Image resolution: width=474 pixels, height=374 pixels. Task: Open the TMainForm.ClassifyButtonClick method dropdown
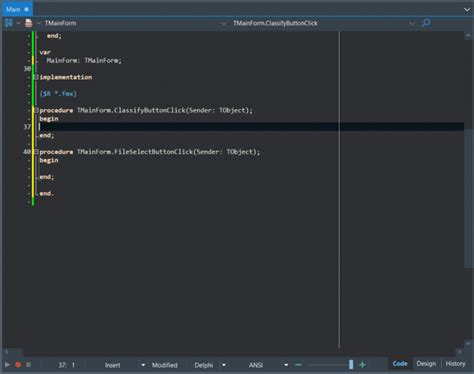coord(412,23)
